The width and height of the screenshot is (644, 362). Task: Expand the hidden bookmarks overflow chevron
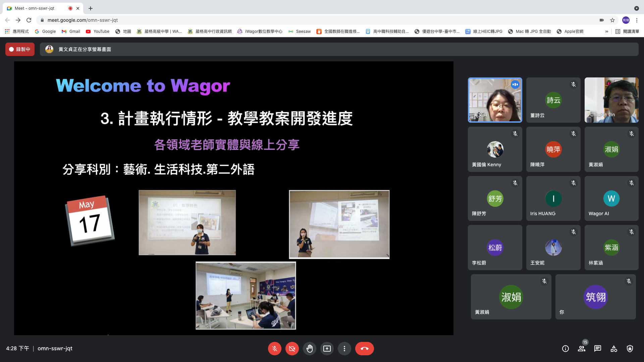pos(606,32)
